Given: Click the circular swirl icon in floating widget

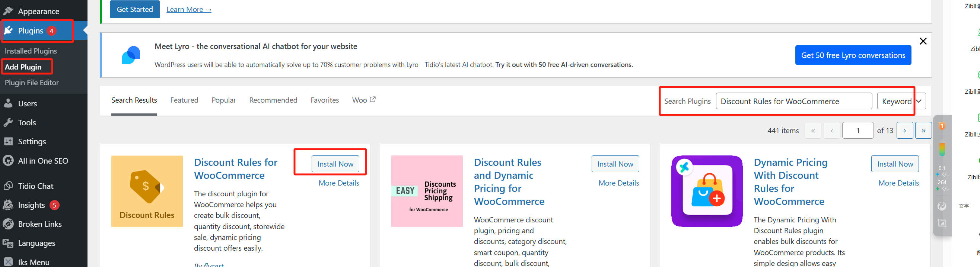Looking at the screenshot, I should click(942, 206).
